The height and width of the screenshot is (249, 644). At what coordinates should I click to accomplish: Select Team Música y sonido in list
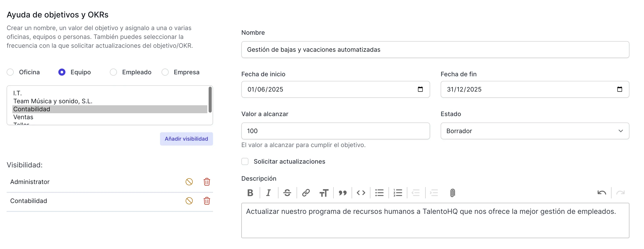tap(53, 101)
